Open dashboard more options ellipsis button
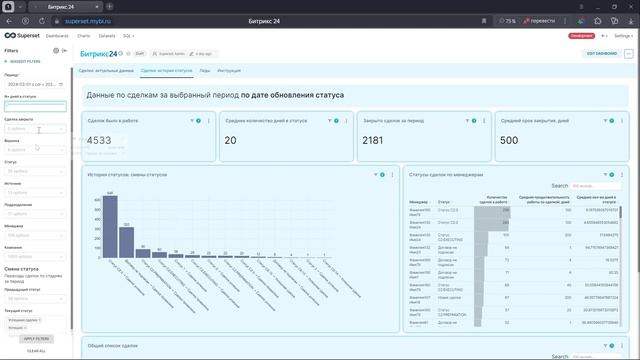Image resolution: width=640 pixels, height=360 pixels. pos(629,53)
